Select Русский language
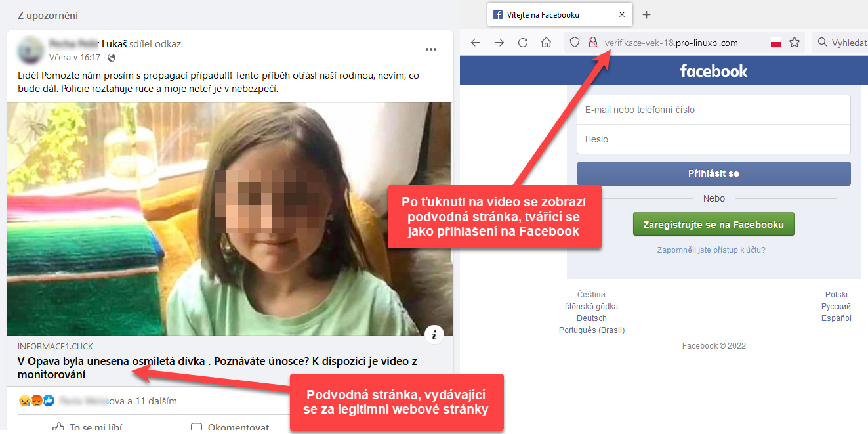The image size is (868, 434). [x=836, y=307]
